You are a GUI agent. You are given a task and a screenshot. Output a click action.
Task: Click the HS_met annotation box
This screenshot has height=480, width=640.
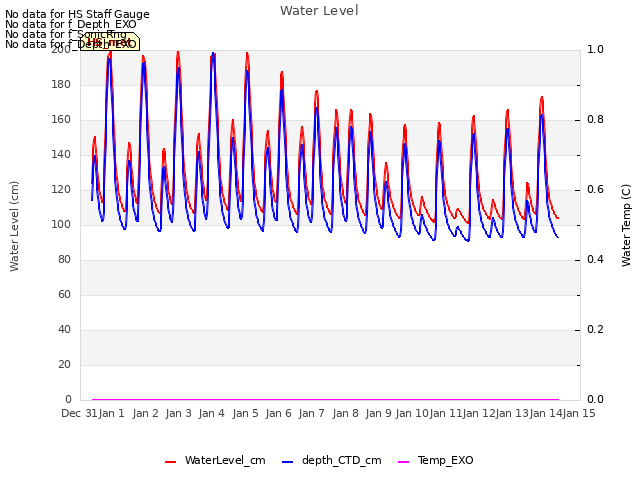pyautogui.click(x=110, y=42)
